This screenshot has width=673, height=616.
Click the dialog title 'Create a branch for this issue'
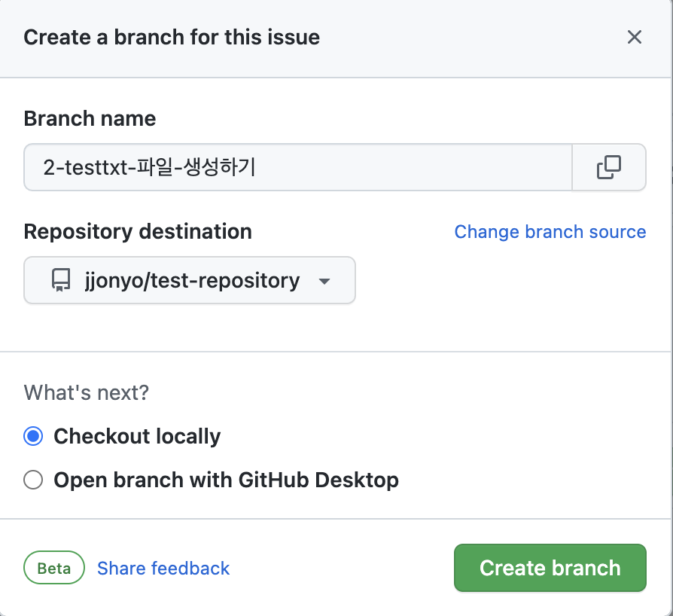pyautogui.click(x=172, y=37)
